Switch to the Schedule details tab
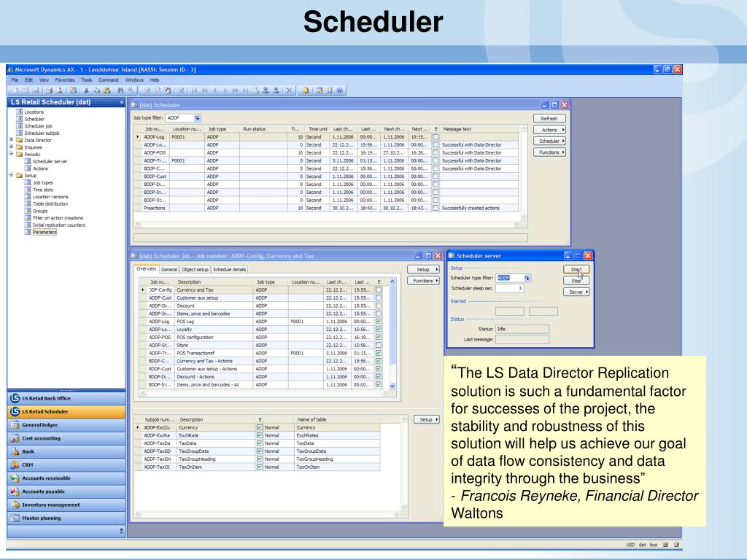 tap(230, 270)
